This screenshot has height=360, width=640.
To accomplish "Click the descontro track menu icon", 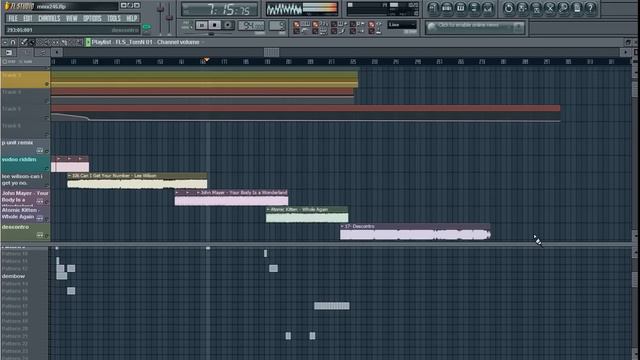I will coord(40,235).
